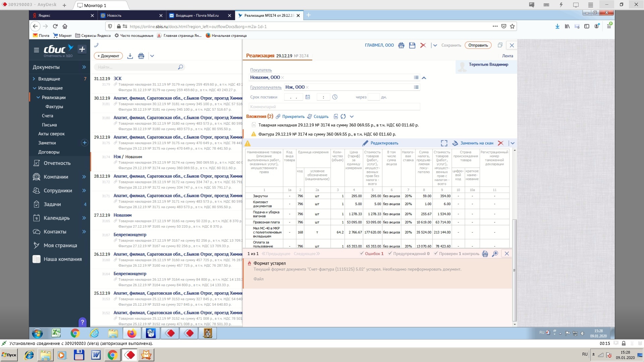
Task: Click Прикрепить to attach file
Action: [293, 117]
